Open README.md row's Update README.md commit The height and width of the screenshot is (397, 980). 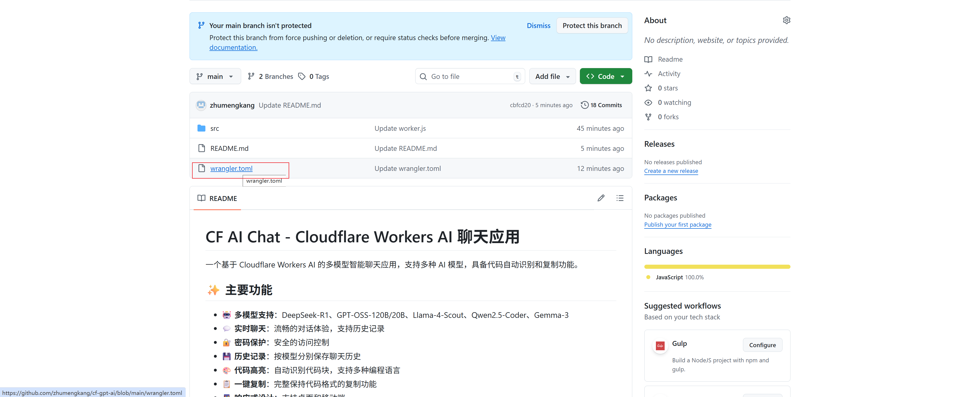click(x=406, y=149)
